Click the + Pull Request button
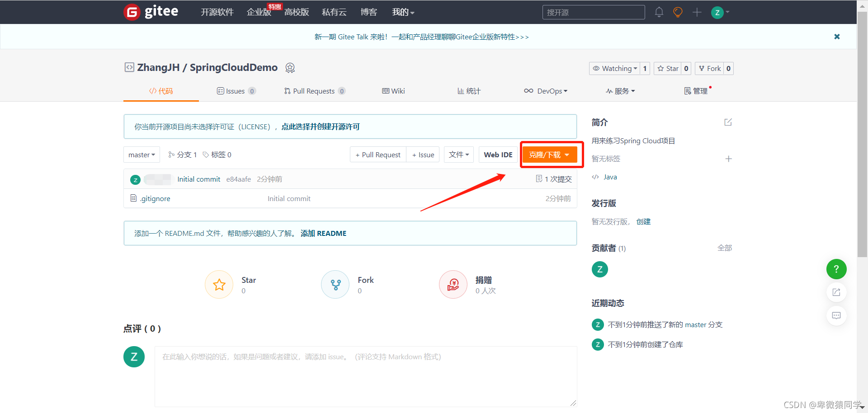Screen dimensions: 868x413 (378, 155)
